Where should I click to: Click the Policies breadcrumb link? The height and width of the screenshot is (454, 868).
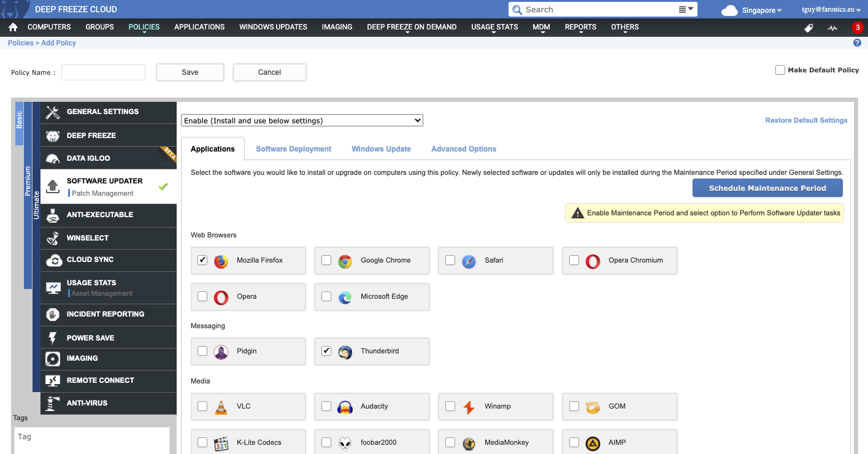tap(20, 43)
